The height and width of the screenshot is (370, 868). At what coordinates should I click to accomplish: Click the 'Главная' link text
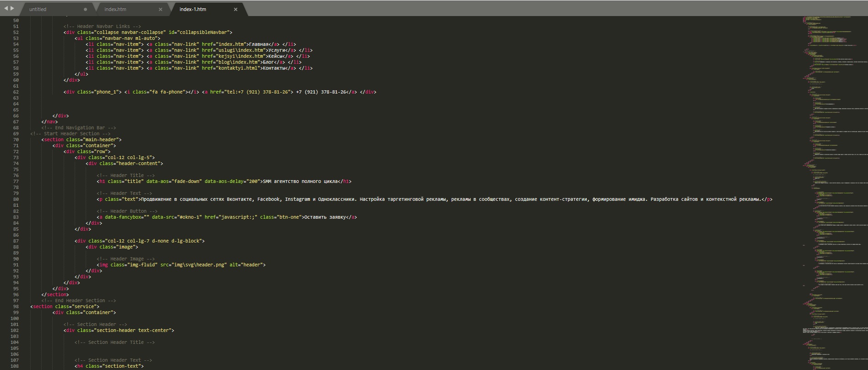[258, 44]
